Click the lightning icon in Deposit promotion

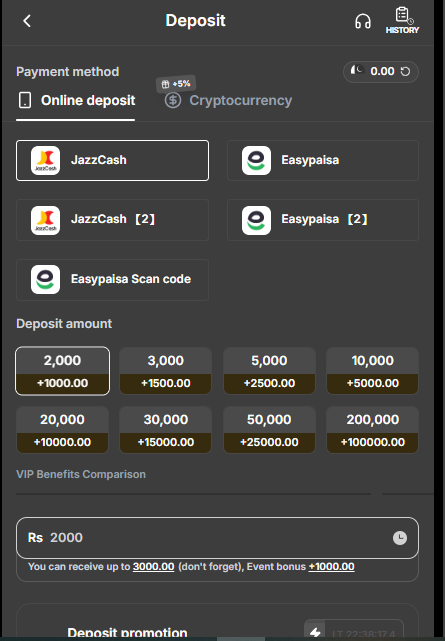(315, 632)
